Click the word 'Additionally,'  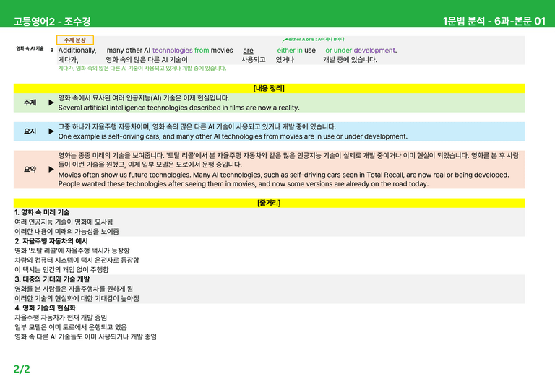click(x=77, y=51)
